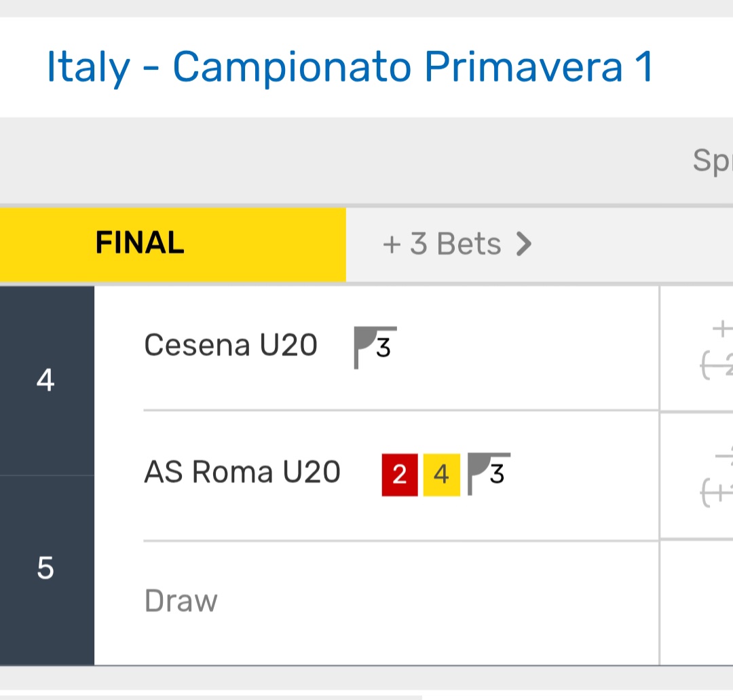Click AS Roma U20 red card icon
This screenshot has height=700, width=733.
[x=400, y=474]
